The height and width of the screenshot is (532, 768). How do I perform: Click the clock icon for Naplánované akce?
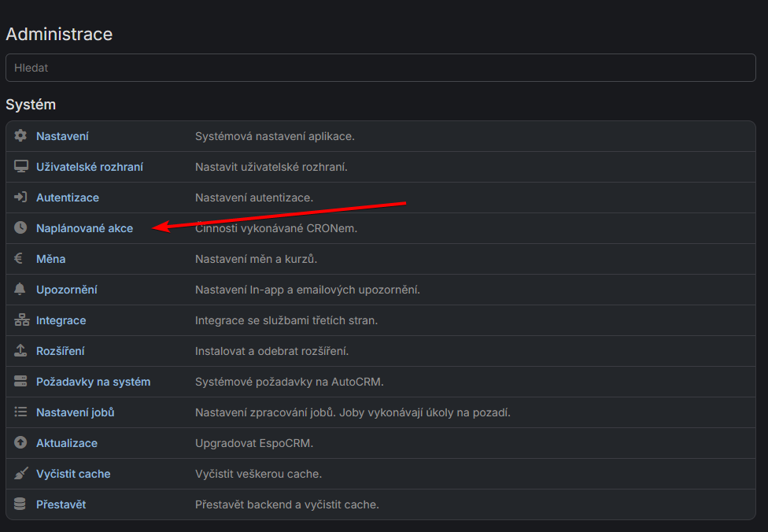coord(20,228)
